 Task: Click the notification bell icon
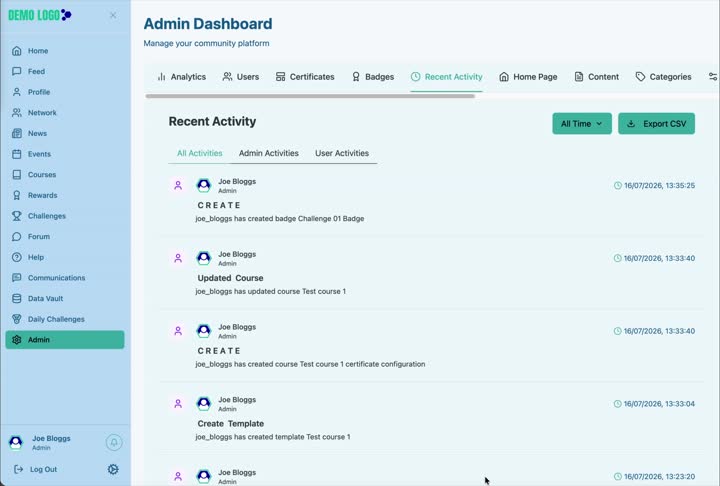(x=114, y=442)
